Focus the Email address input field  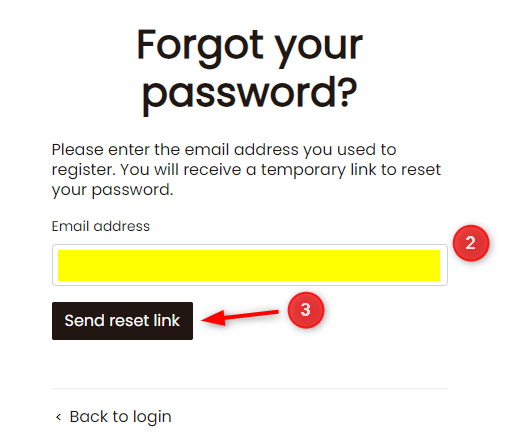tap(250, 265)
